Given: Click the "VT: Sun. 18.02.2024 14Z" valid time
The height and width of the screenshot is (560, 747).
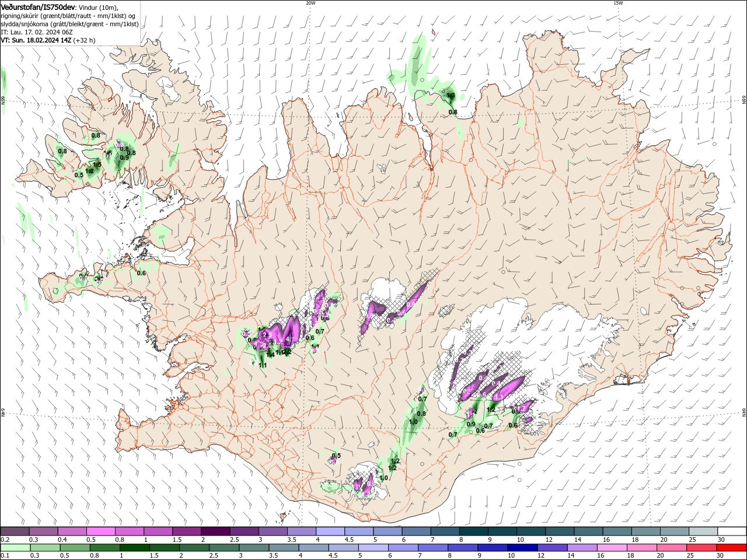Looking at the screenshot, I should pos(36,40).
